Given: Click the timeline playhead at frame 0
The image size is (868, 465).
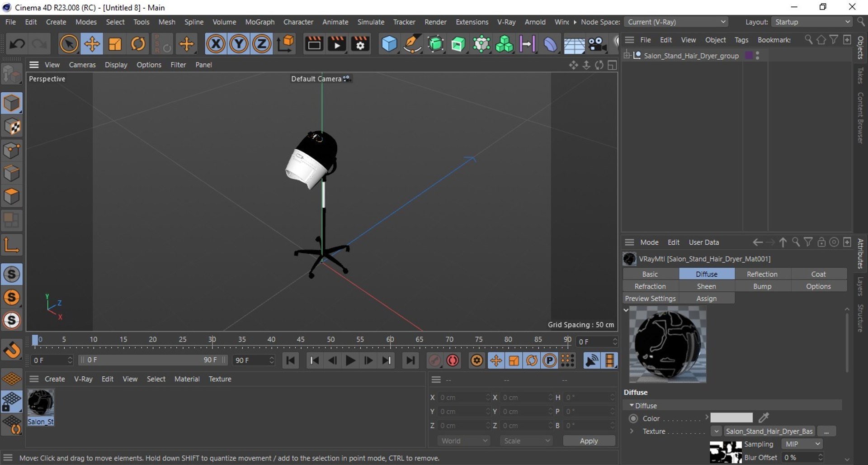Looking at the screenshot, I should pyautogui.click(x=35, y=341).
